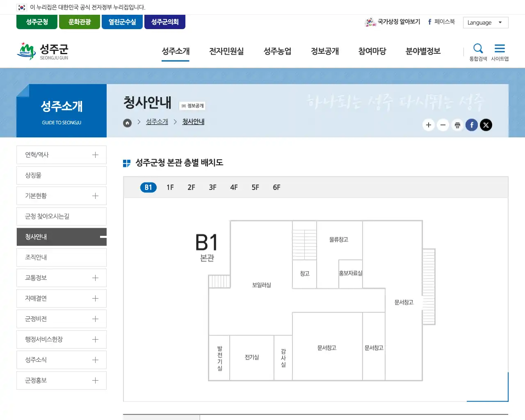This screenshot has width=525, height=420.
Task: Zoom out with the minus icon
Action: point(443,125)
